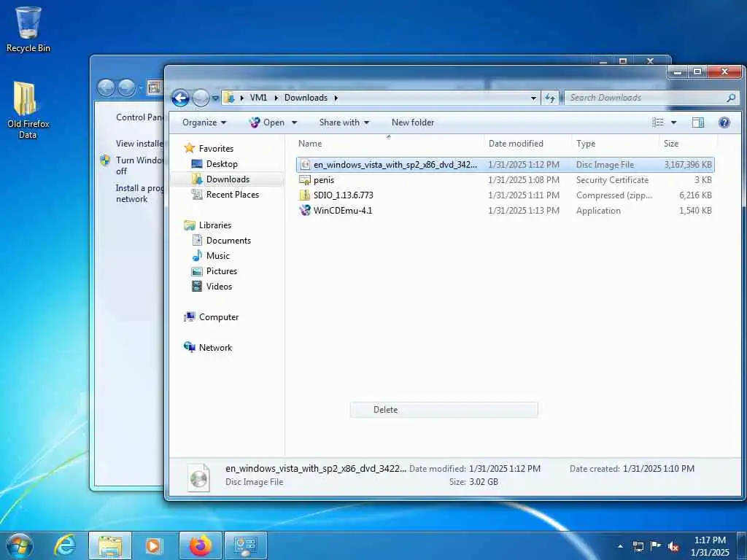Screen dimensions: 747x560
Task: Click Security Certificate type cell
Action: (612, 180)
